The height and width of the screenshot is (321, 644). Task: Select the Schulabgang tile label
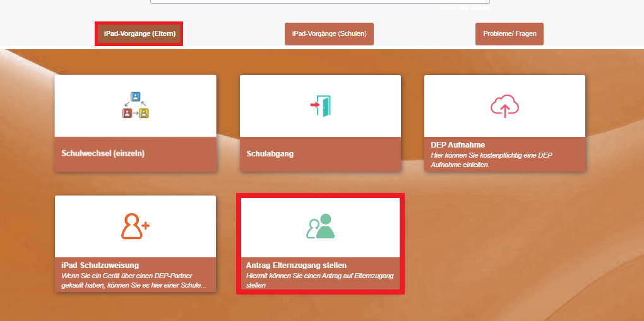tap(270, 153)
